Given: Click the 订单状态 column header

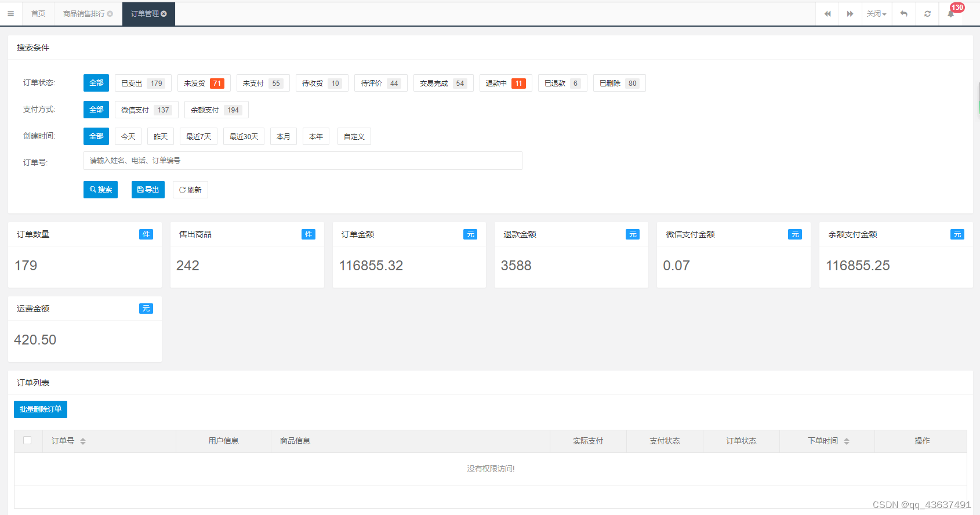Looking at the screenshot, I should click(x=741, y=441).
